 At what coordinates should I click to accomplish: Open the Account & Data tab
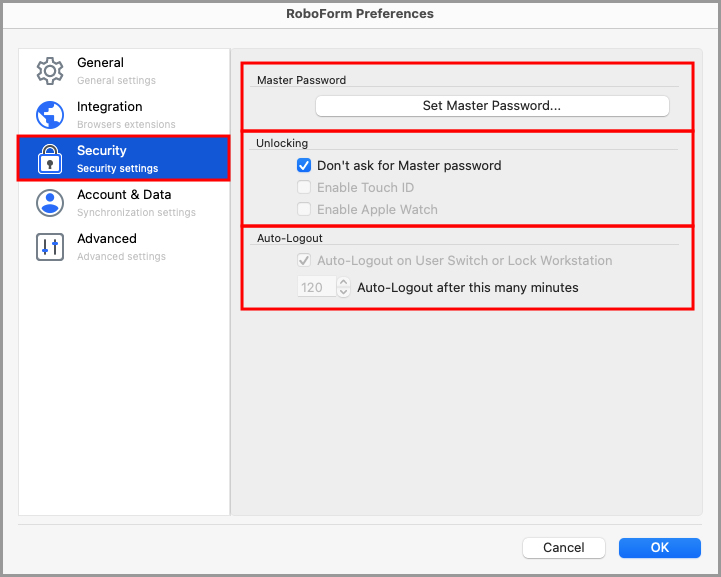coord(124,203)
